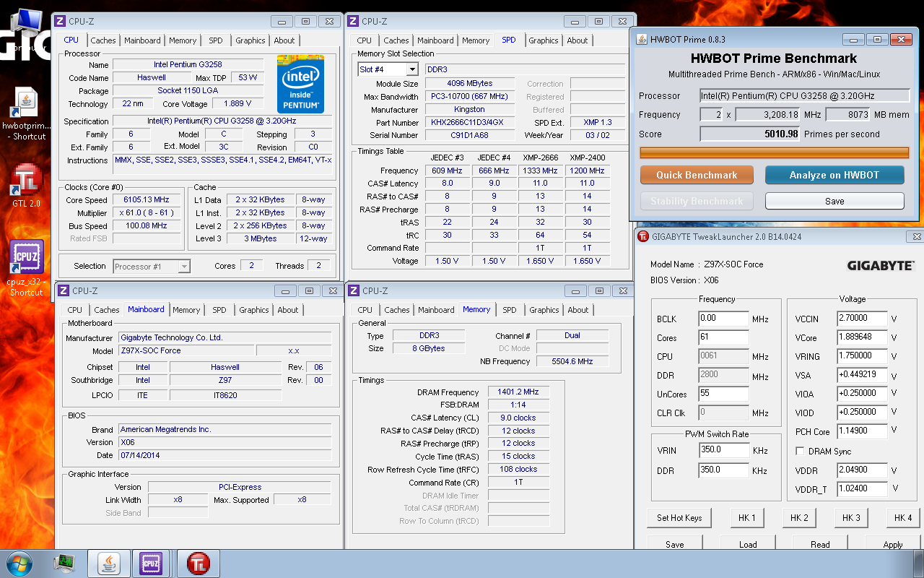The width and height of the screenshot is (924, 578).
Task: Click the VIOA voltage field
Action: tap(863, 393)
